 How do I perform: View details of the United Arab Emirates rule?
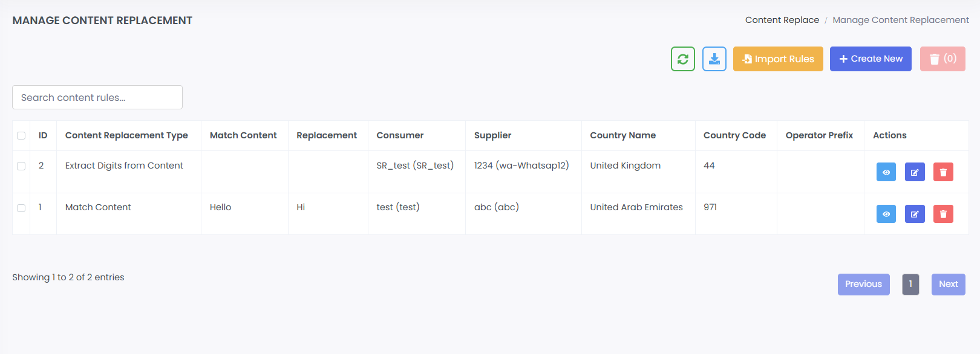click(x=886, y=214)
